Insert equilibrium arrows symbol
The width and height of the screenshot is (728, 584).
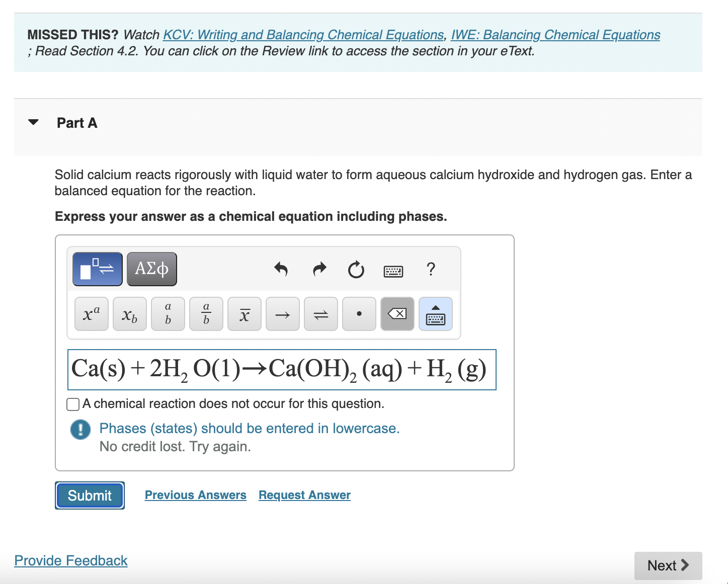coord(320,314)
